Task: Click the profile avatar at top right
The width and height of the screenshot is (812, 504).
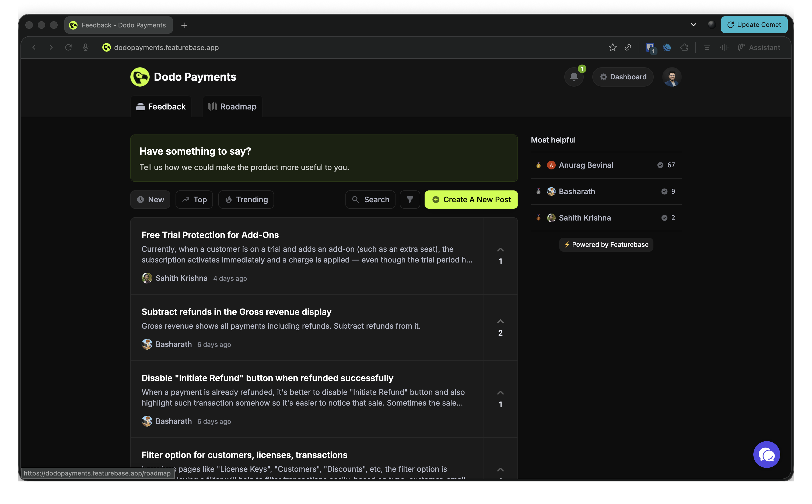Action: [x=672, y=77]
